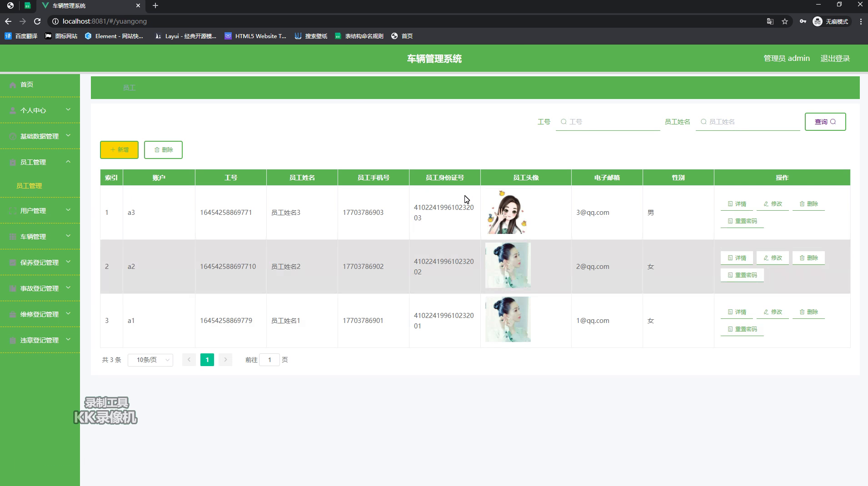Click the 前往 page number input
Image resolution: width=868 pixels, height=486 pixels.
(x=269, y=360)
